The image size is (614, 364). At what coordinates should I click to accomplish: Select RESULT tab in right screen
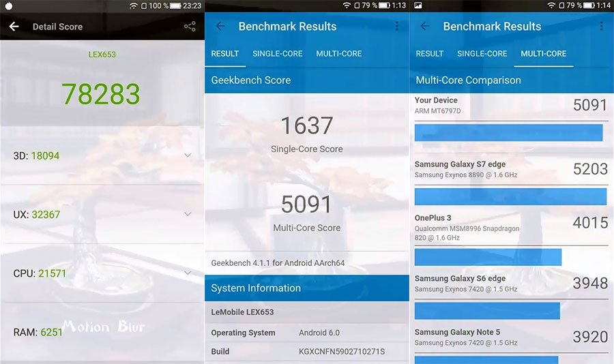[x=430, y=54]
